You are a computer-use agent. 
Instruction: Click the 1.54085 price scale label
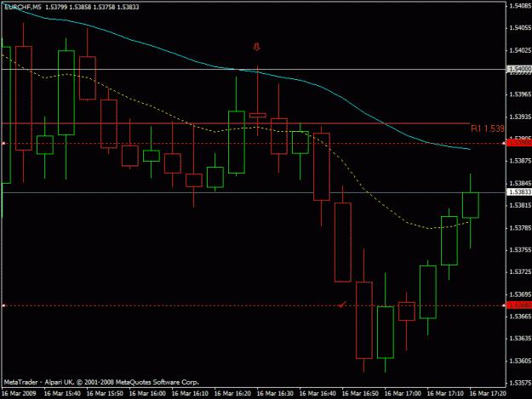coord(520,6)
